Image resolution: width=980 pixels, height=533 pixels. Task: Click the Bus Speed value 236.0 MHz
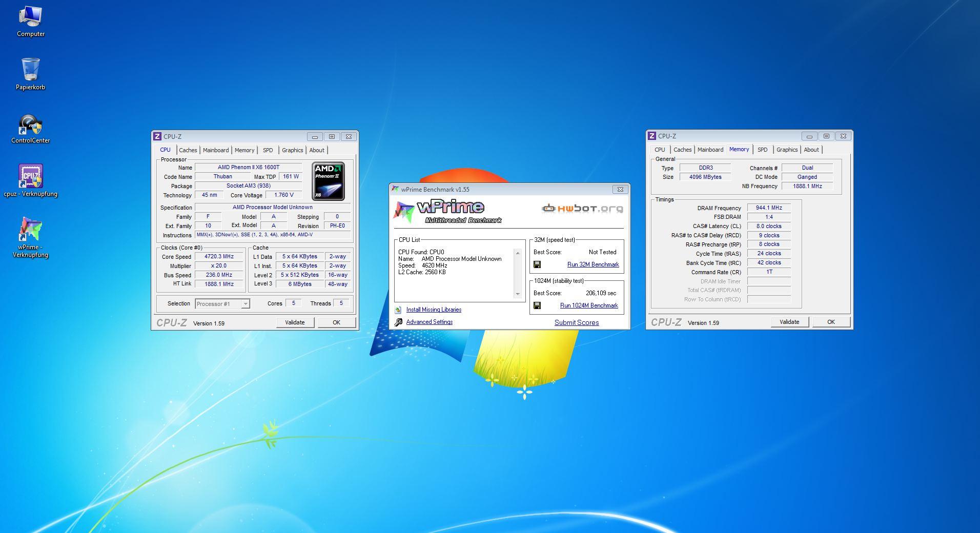click(219, 275)
